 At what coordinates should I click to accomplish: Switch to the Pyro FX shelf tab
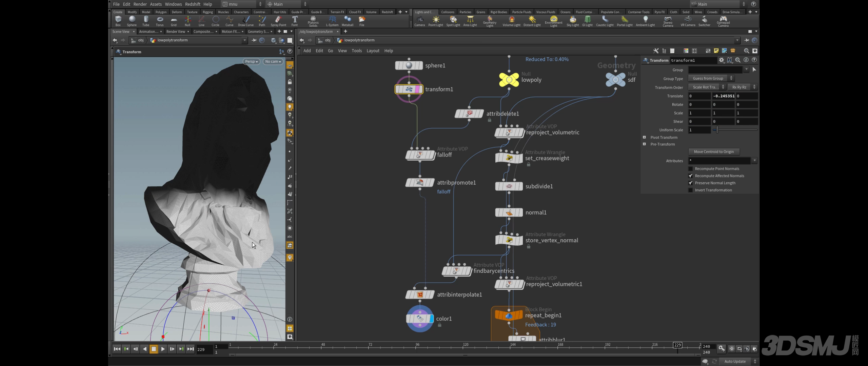tap(659, 12)
